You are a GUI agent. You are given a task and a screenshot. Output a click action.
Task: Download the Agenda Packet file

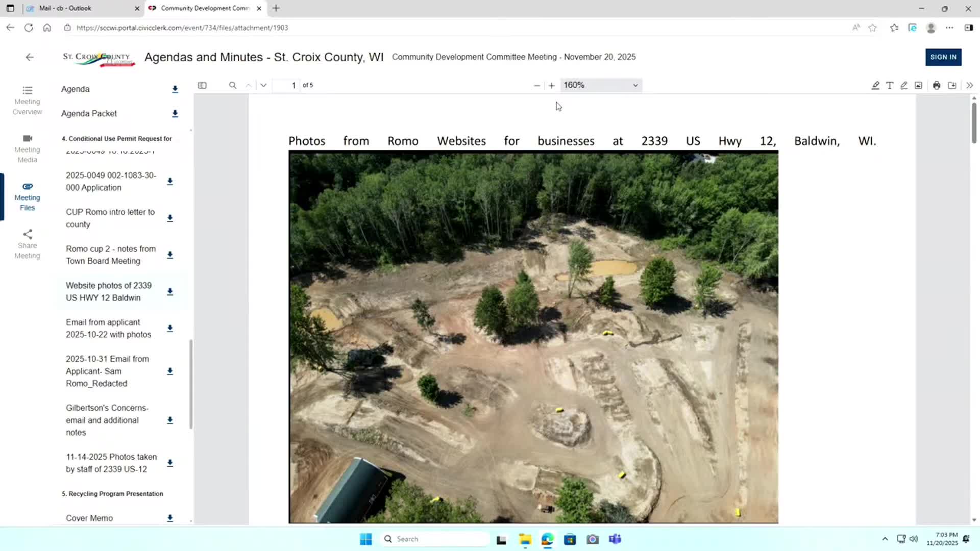click(x=175, y=114)
